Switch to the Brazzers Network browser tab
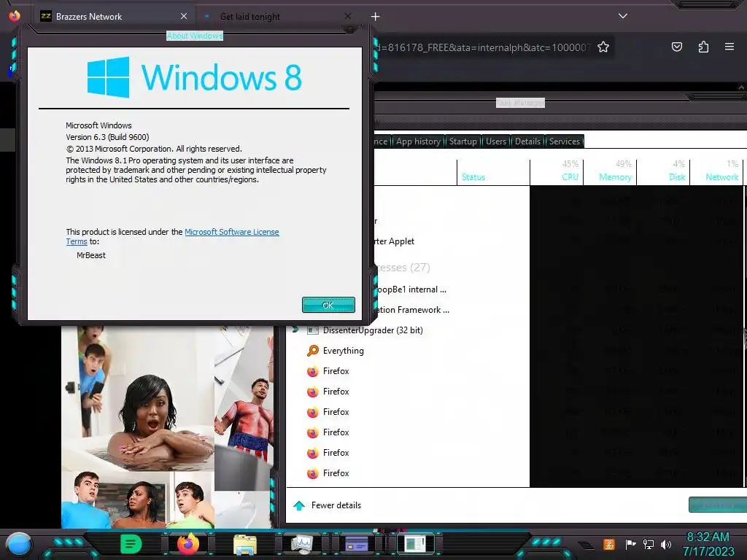Viewport: 747px width, 560px height. (x=114, y=17)
